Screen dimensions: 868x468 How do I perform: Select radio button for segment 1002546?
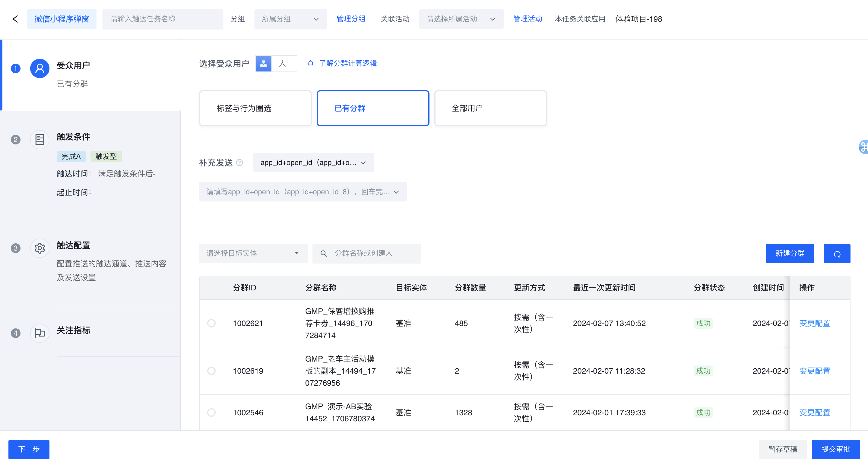(211, 413)
